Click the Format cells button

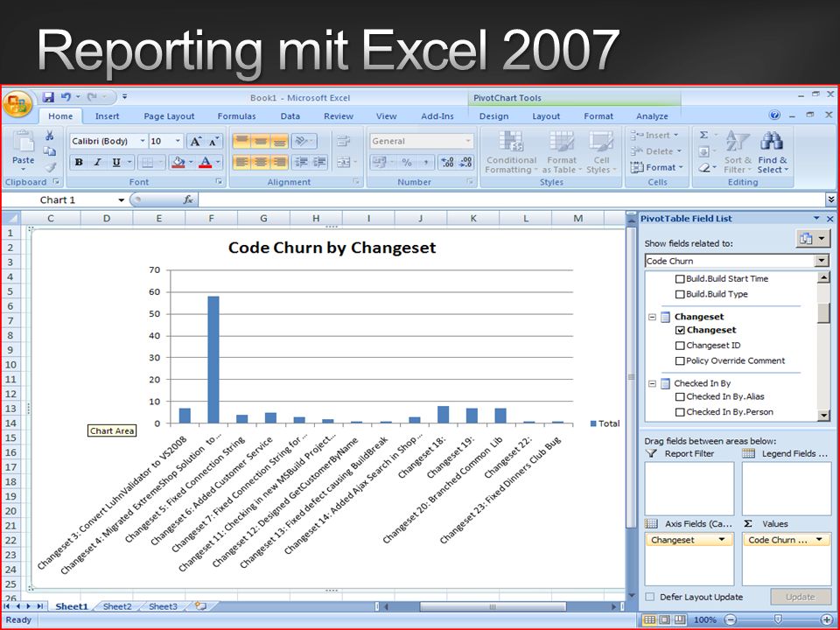pyautogui.click(x=657, y=168)
